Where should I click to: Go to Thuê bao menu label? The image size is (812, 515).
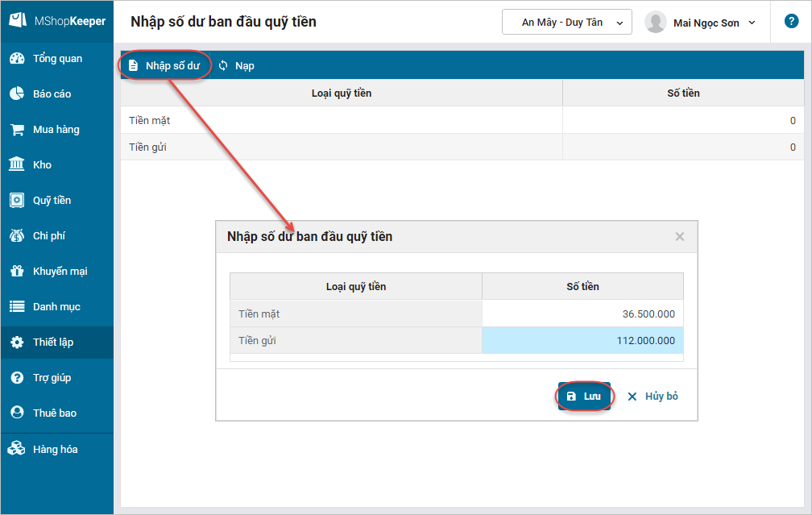tap(55, 413)
